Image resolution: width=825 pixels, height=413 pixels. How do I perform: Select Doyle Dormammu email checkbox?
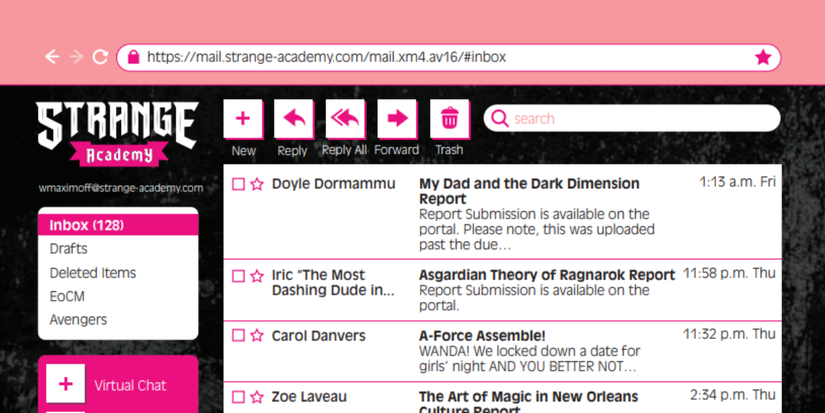238,184
